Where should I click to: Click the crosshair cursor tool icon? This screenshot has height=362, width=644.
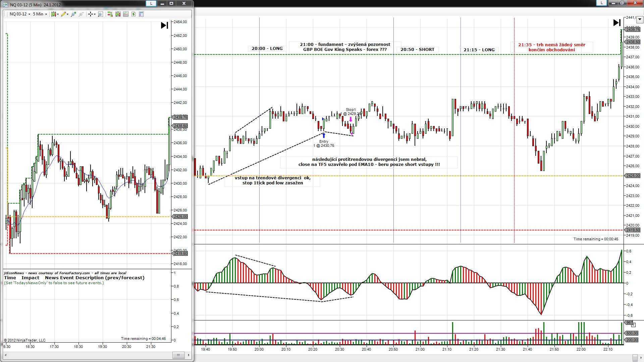pos(91,14)
